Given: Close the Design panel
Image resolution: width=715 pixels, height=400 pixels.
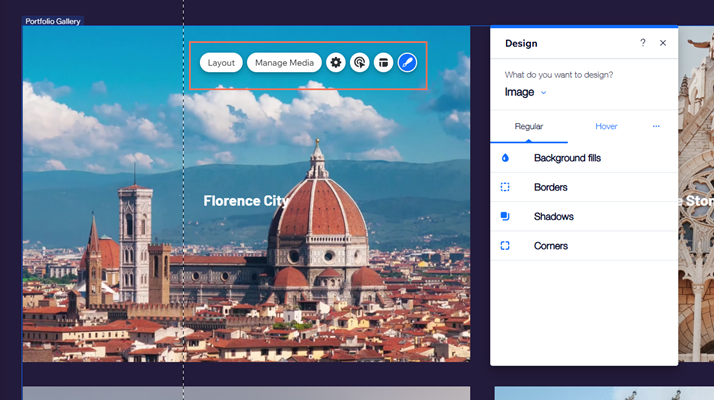Looking at the screenshot, I should [x=663, y=44].
